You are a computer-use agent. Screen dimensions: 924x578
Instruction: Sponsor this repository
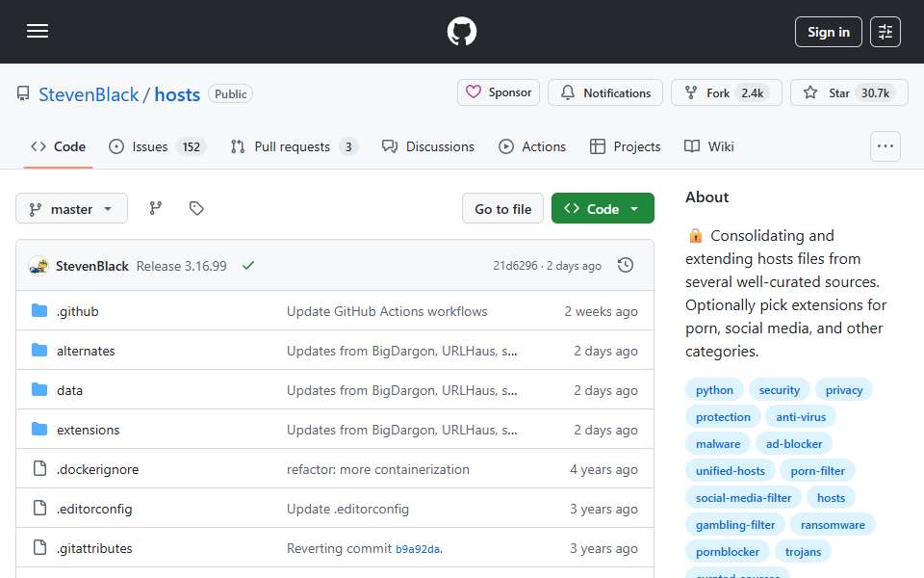[x=499, y=92]
